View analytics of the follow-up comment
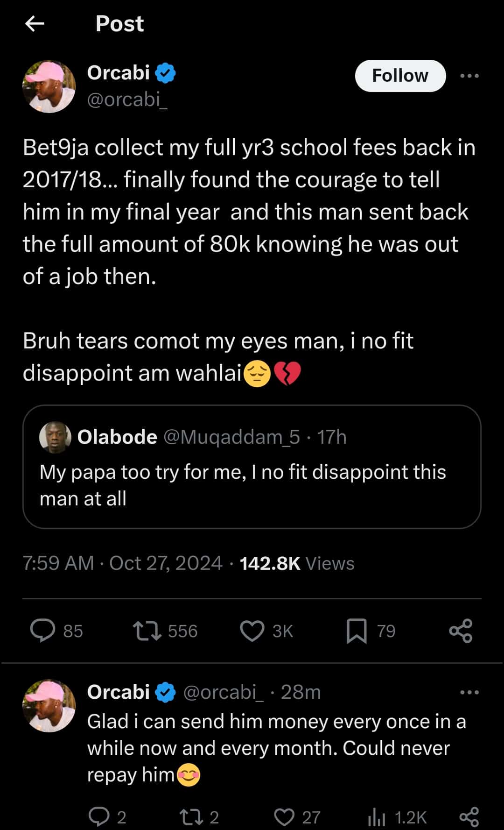Screen dimensions: 504x830 377,817
